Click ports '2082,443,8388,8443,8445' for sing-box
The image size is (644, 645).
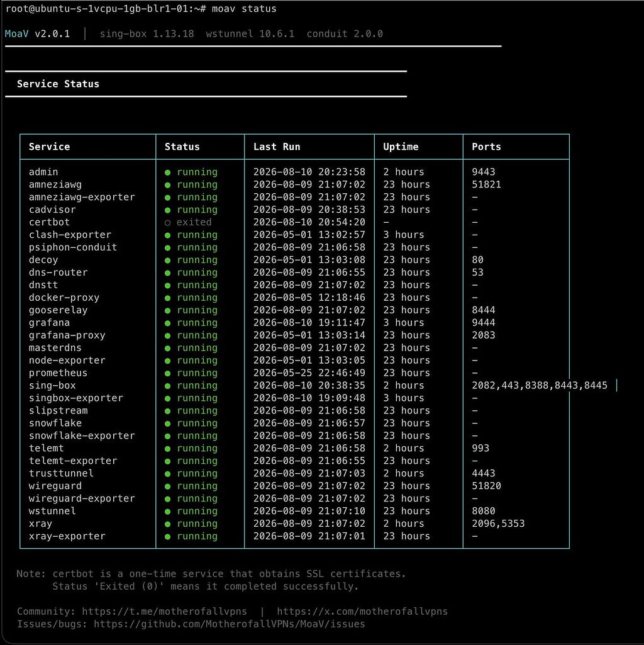(x=540, y=386)
